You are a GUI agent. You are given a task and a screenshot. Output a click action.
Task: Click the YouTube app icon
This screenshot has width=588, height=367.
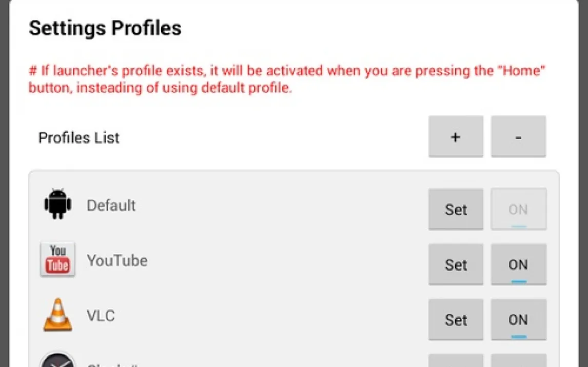pos(57,260)
